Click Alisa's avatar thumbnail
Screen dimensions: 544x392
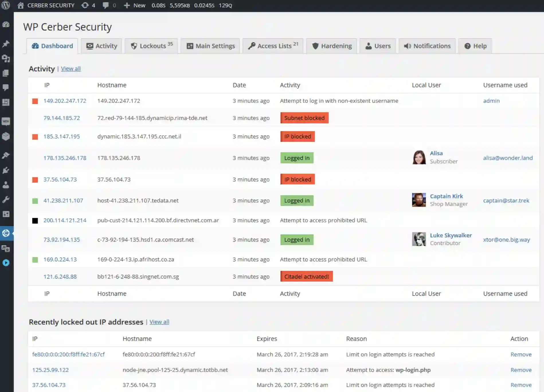click(419, 157)
